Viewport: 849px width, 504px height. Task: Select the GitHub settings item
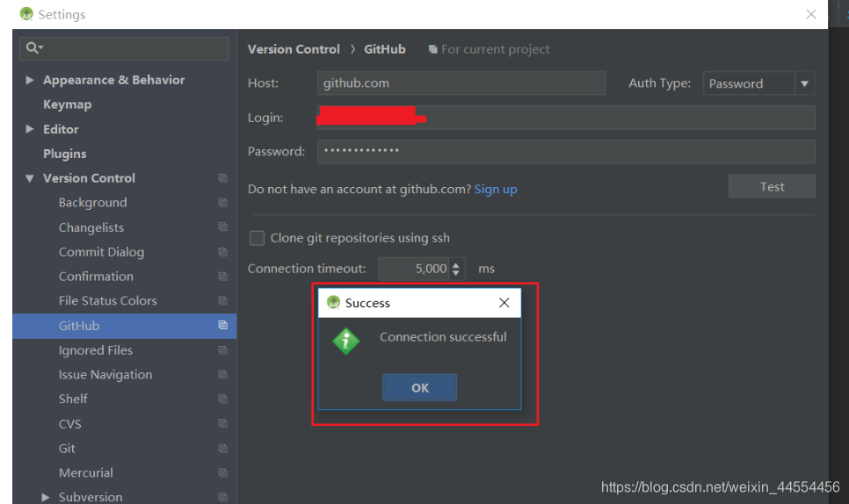point(79,326)
